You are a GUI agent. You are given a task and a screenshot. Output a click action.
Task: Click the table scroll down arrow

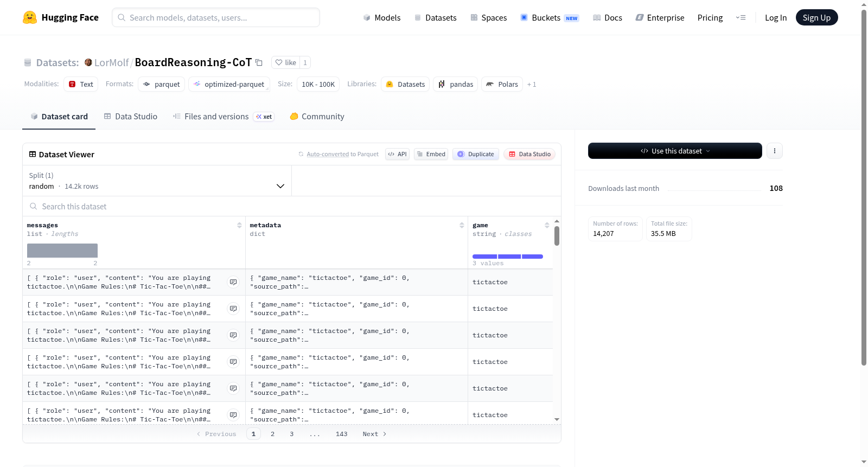pyautogui.click(x=557, y=419)
